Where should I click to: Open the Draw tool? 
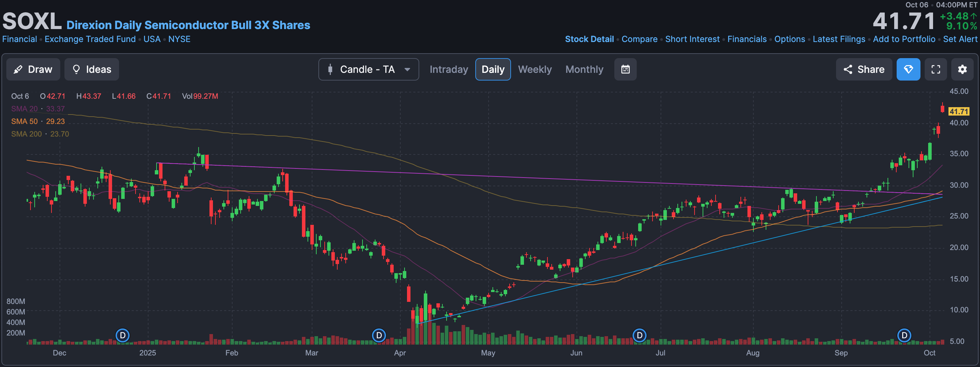pyautogui.click(x=33, y=69)
